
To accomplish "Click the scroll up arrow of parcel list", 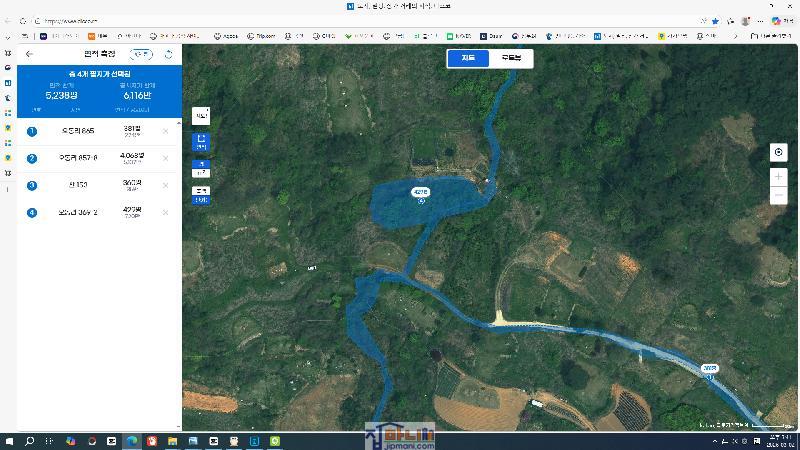I will click(179, 122).
